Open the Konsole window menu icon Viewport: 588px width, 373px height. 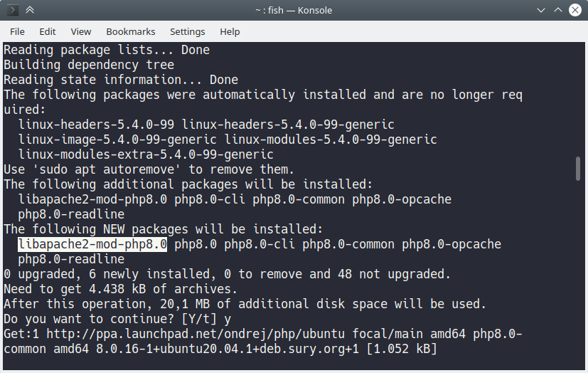point(12,10)
